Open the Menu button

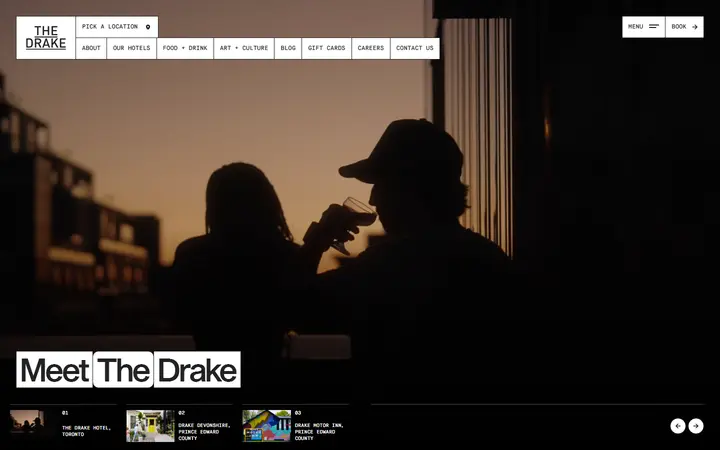point(643,27)
